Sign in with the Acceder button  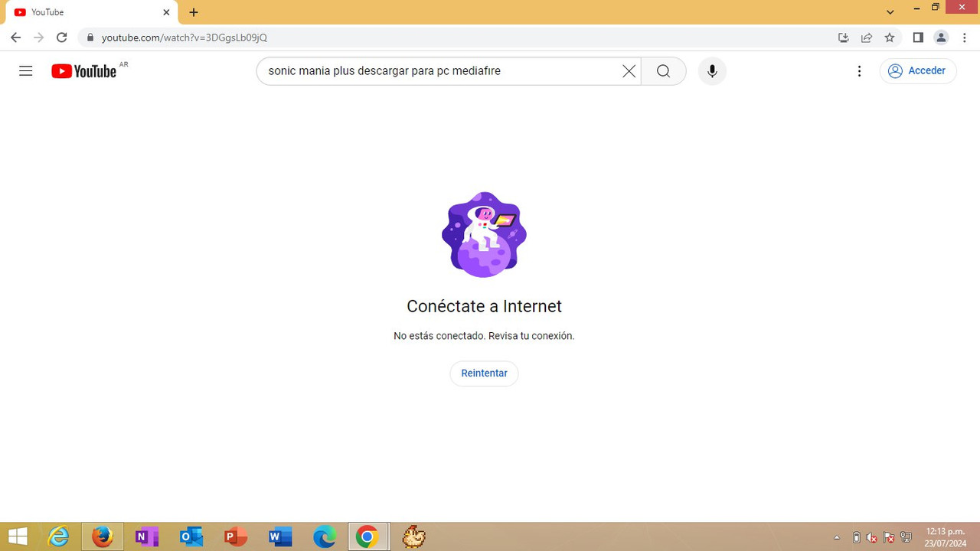pos(918,71)
